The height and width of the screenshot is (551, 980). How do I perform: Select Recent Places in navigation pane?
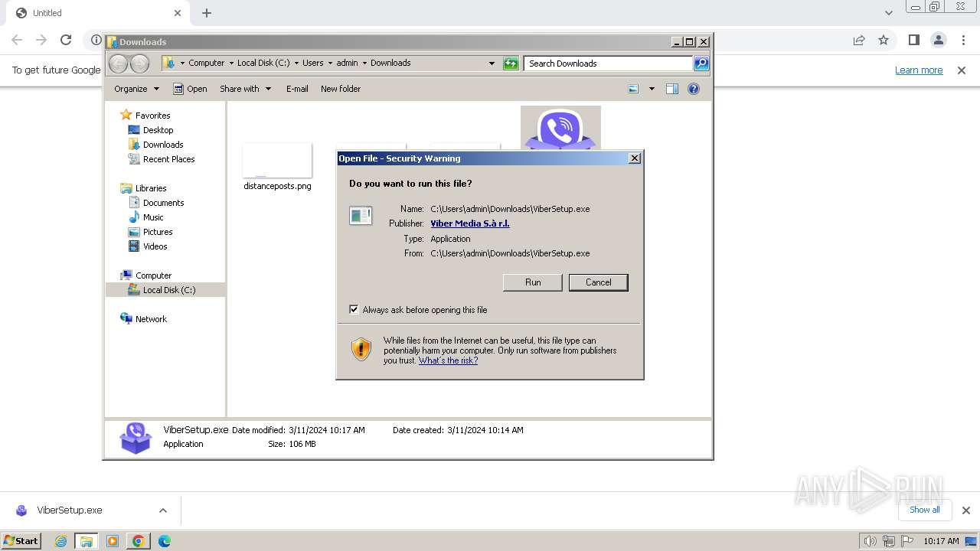[x=168, y=159]
